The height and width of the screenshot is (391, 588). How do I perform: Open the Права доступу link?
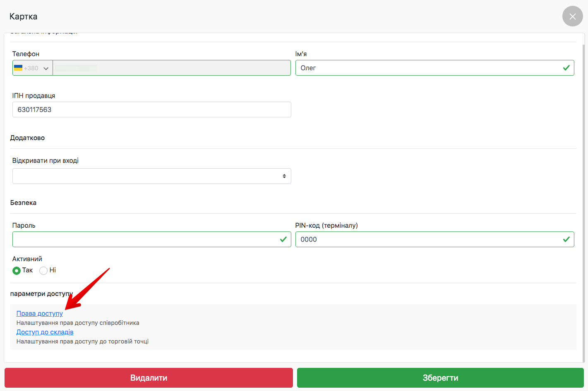coord(40,314)
